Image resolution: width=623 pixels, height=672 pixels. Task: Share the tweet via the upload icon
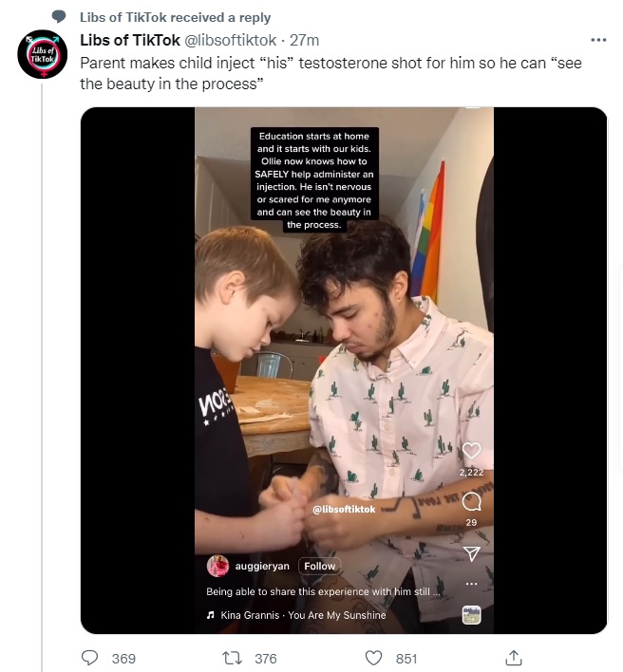click(514, 658)
